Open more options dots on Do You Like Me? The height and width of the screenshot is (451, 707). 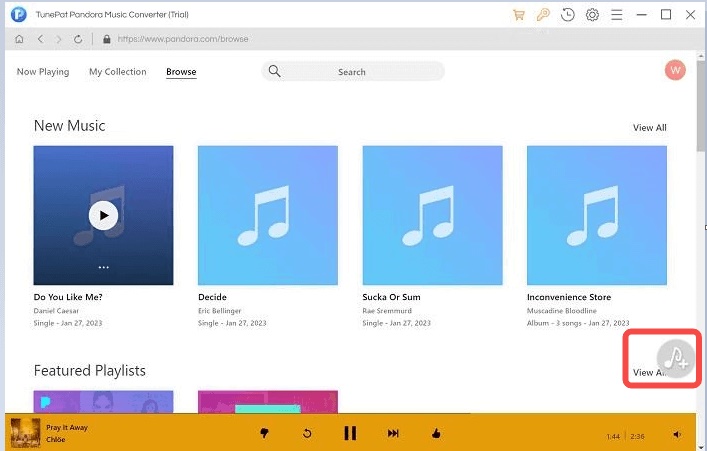coord(103,267)
